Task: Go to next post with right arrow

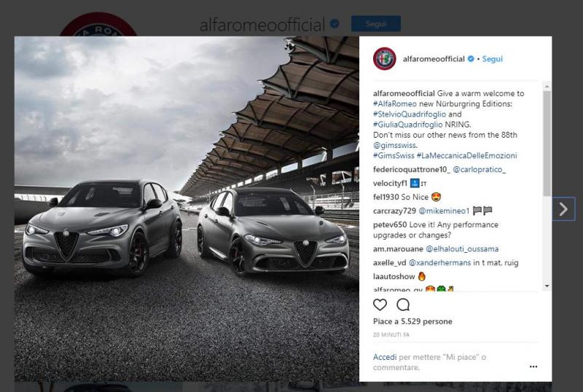Action: click(563, 209)
